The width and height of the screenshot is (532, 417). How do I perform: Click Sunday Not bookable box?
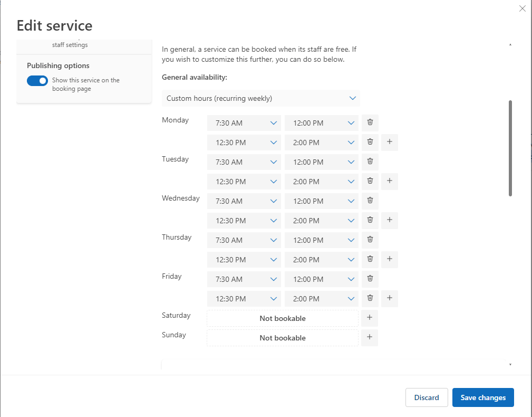point(282,338)
